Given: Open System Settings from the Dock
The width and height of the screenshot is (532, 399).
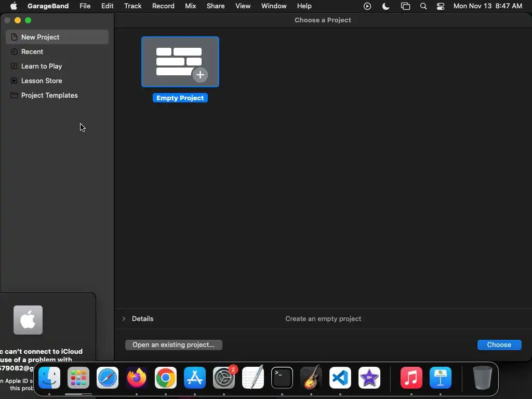Looking at the screenshot, I should pos(224,378).
